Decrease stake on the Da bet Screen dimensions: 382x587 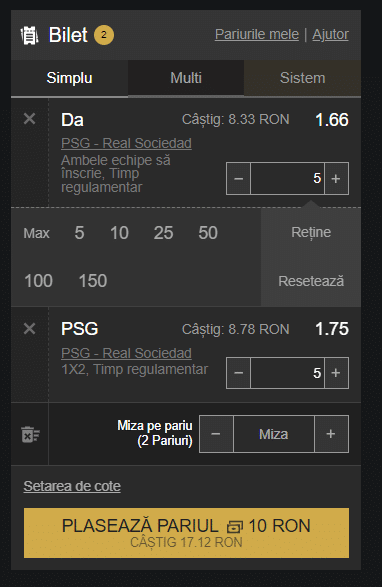point(239,179)
